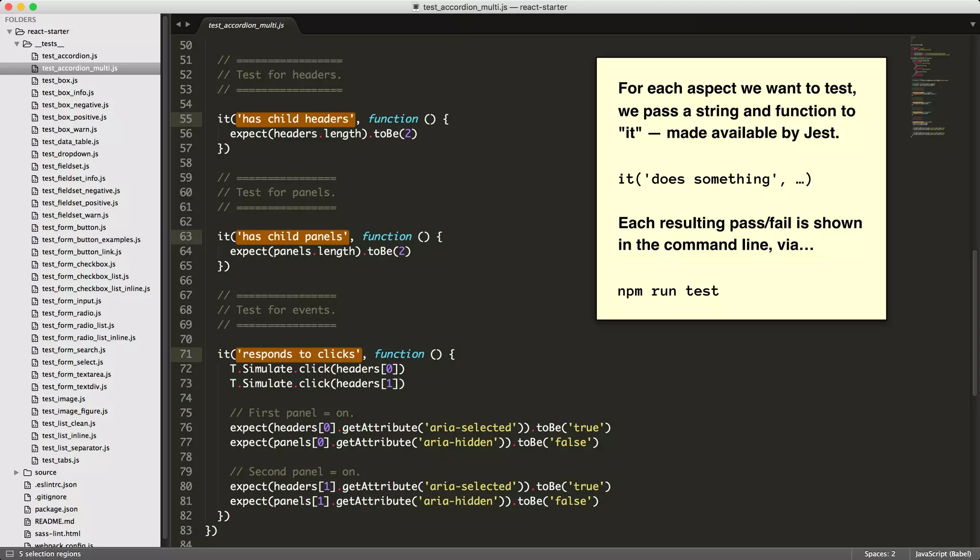
Task: Open test_form_checkbox.js file
Action: (x=78, y=264)
